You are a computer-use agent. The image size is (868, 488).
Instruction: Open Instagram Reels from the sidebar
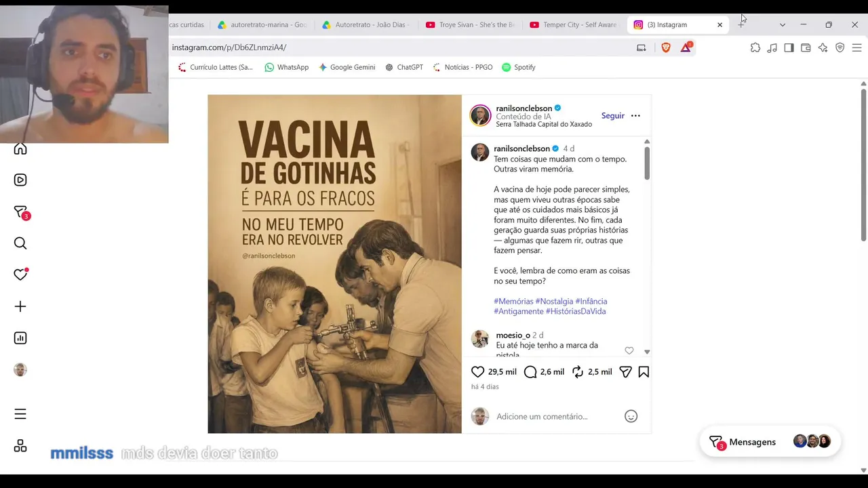click(20, 180)
